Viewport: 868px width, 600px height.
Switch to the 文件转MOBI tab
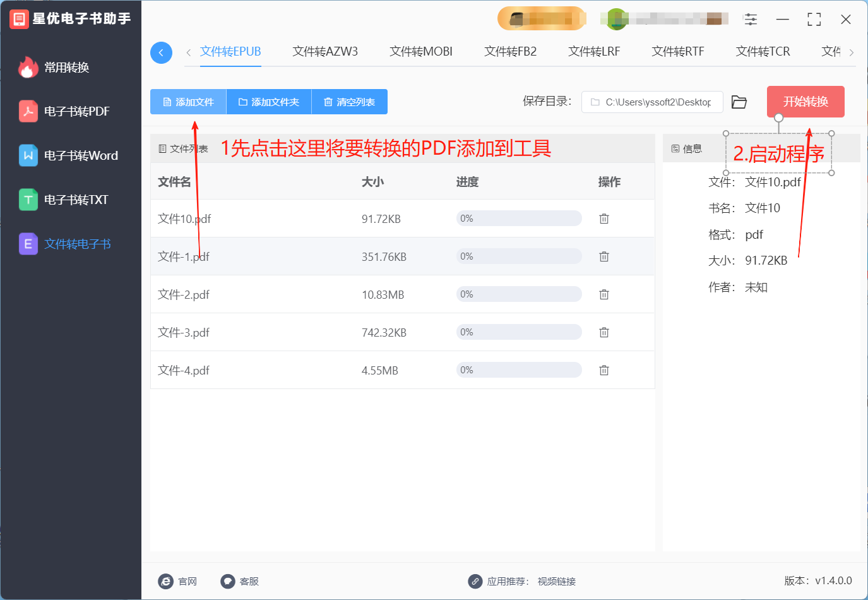tap(421, 51)
